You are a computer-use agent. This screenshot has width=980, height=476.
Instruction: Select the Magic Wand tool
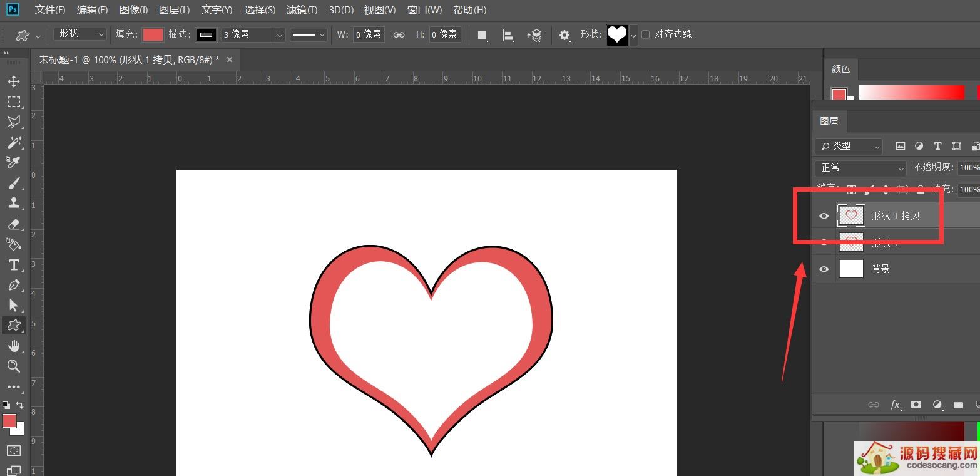[14, 142]
